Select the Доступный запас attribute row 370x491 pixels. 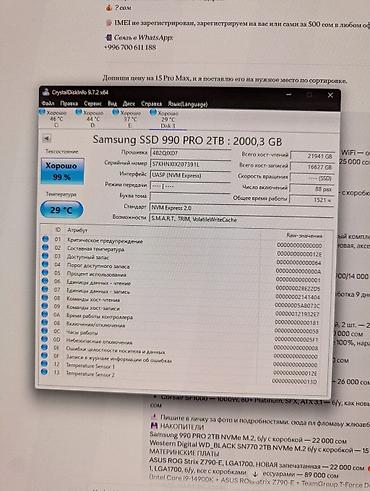[183, 259]
